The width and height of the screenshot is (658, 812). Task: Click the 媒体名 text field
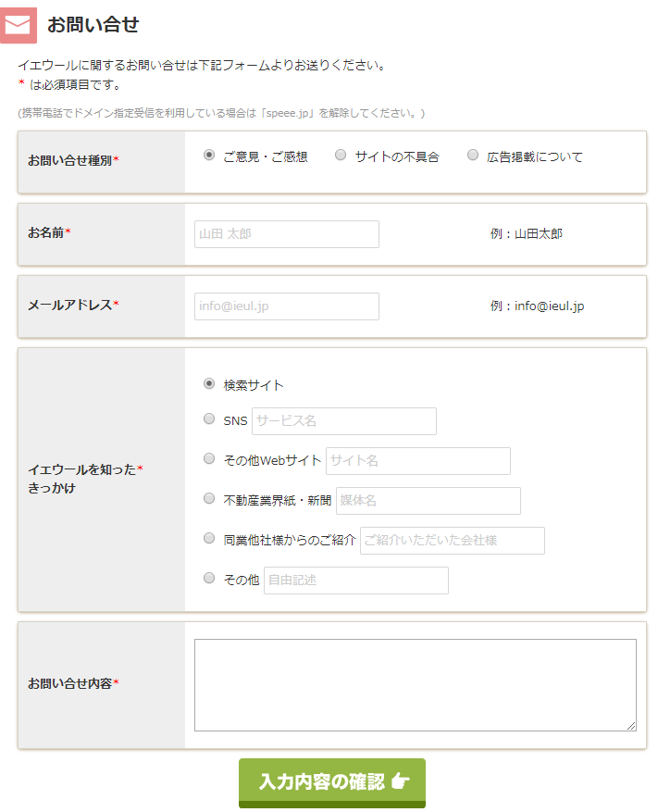428,501
